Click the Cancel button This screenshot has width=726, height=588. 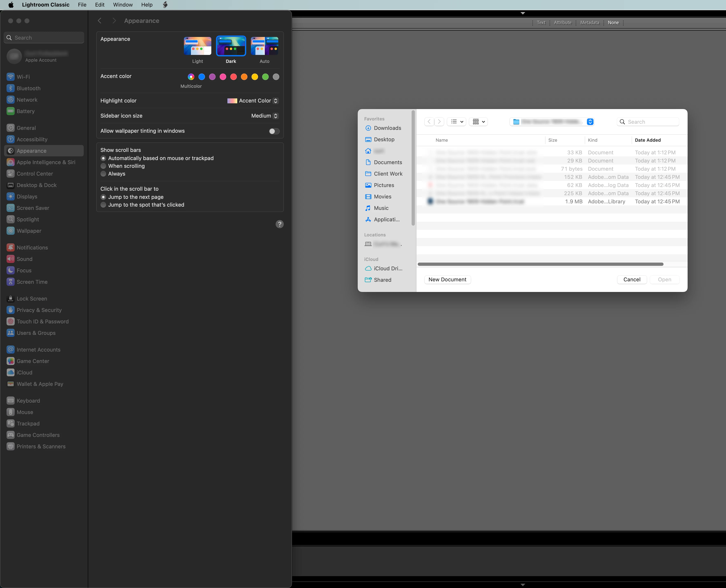[x=631, y=280]
